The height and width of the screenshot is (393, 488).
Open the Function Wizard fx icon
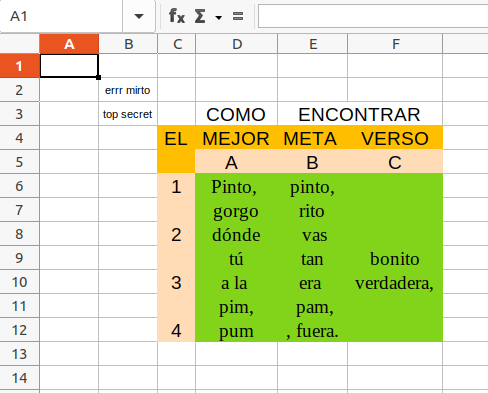coord(177,16)
